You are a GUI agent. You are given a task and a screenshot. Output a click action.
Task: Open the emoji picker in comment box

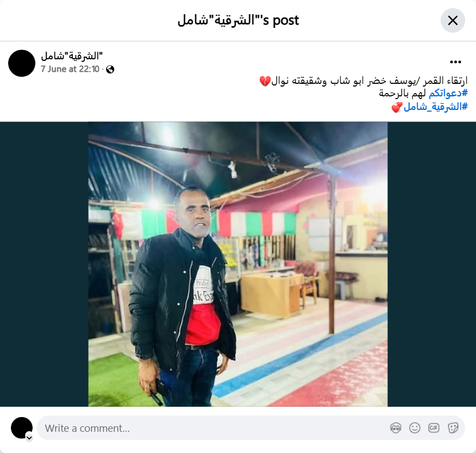(x=415, y=428)
